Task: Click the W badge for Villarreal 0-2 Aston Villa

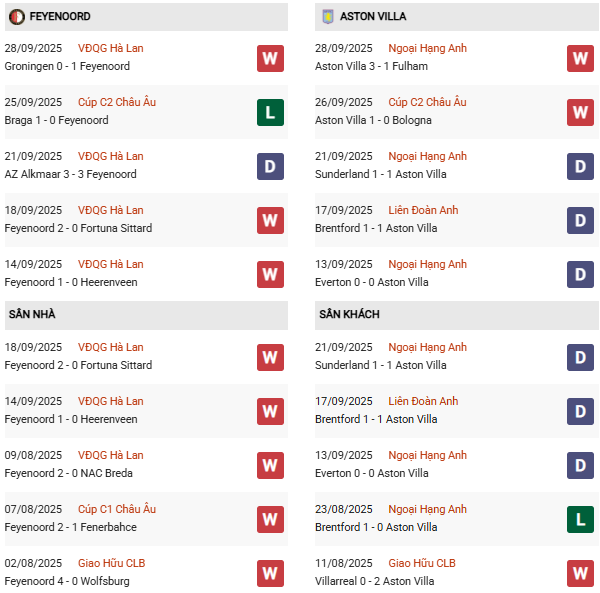Action: (580, 573)
